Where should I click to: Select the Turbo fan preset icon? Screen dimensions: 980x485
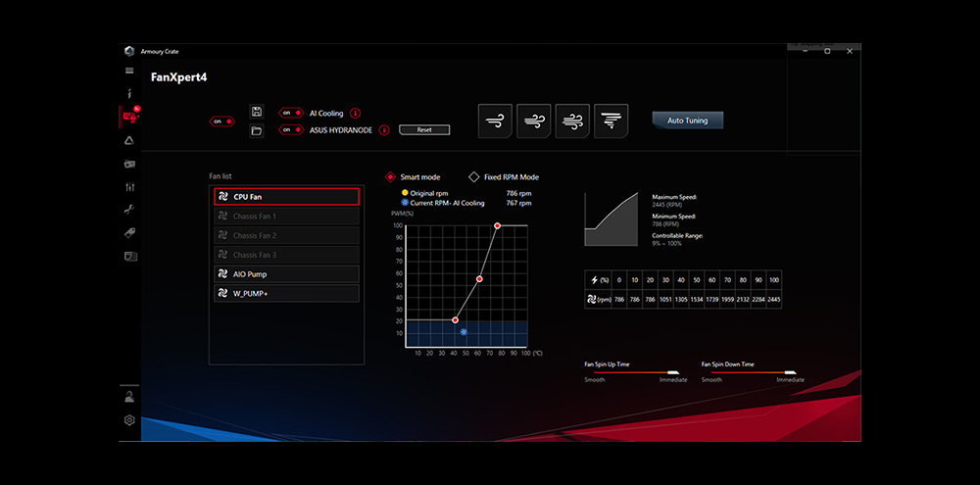point(572,121)
